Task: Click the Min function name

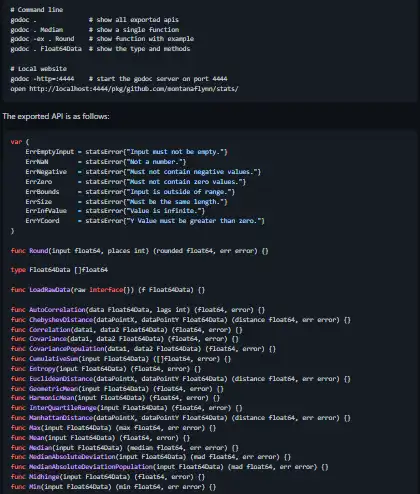Action: coord(35,487)
